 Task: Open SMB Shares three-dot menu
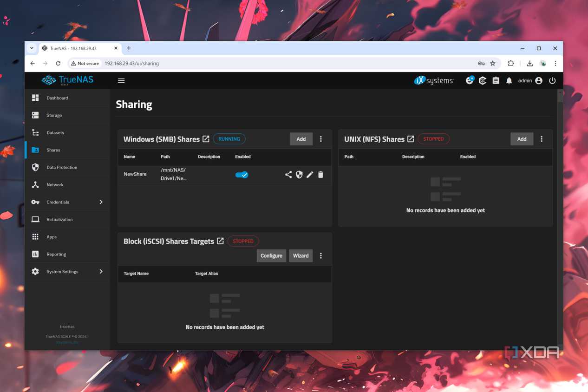tap(321, 139)
